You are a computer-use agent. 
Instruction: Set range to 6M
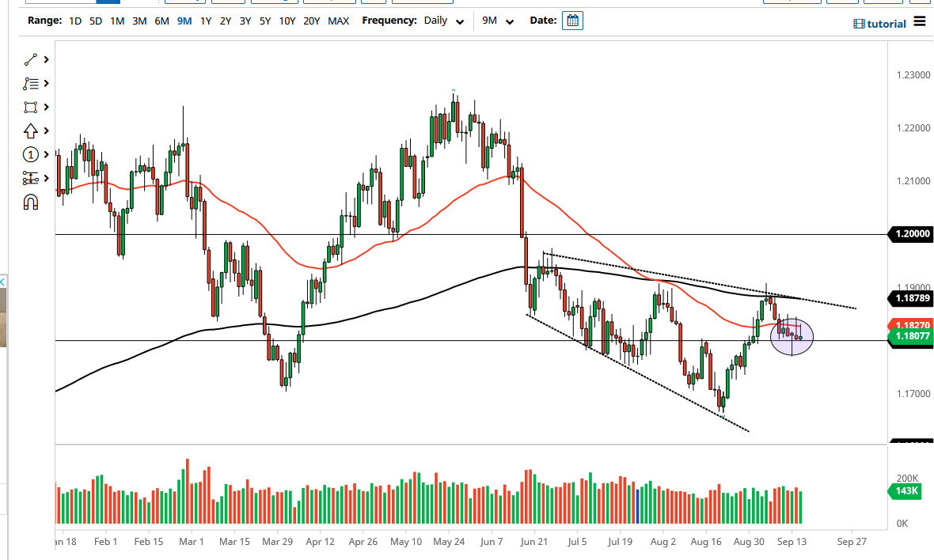pyautogui.click(x=161, y=21)
